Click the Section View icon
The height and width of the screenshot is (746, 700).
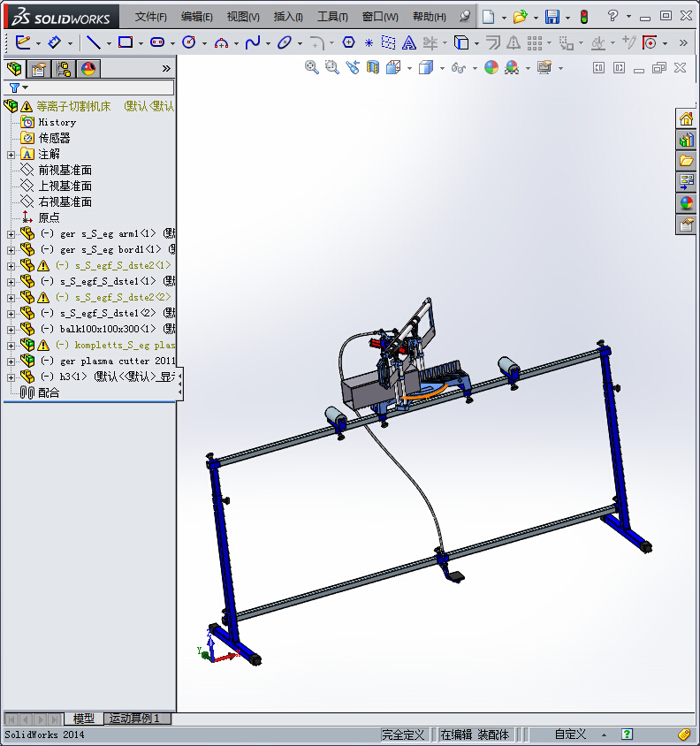pyautogui.click(x=373, y=67)
